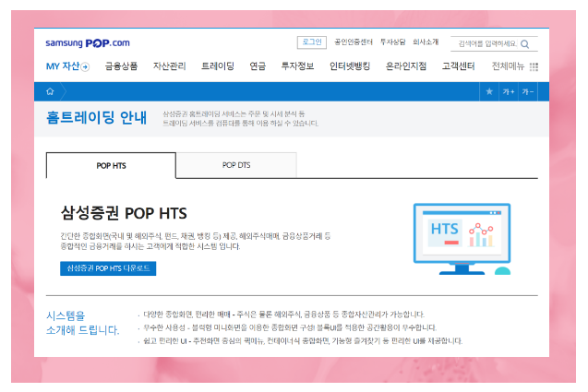Click the line starting 쉽고 편리한 UI
588x392 pixels.
[x=303, y=341]
